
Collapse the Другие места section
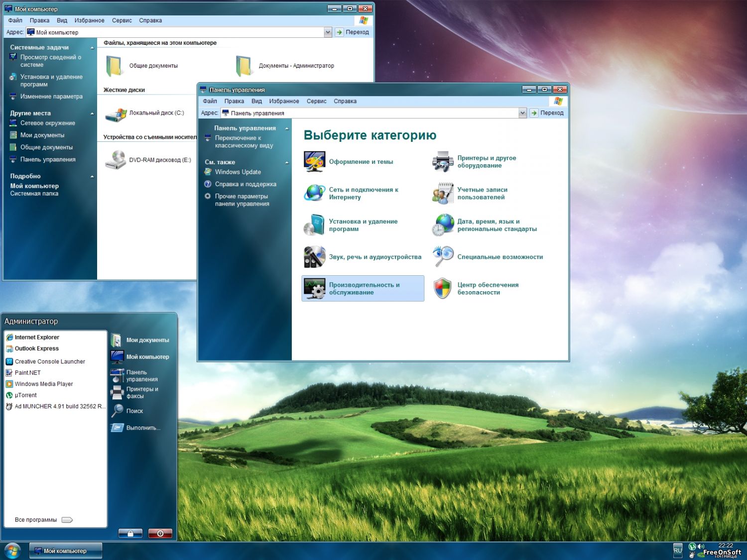(x=92, y=113)
